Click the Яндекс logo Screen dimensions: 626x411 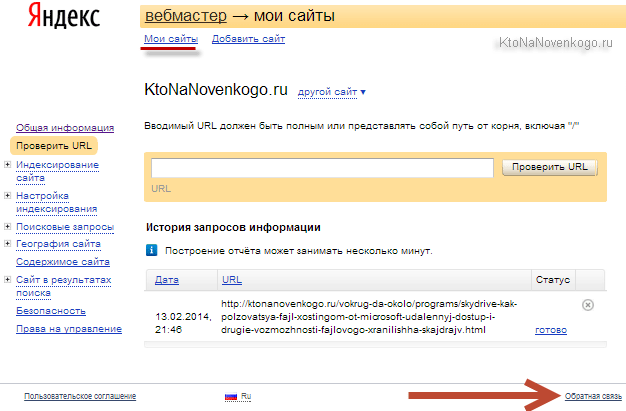(64, 16)
